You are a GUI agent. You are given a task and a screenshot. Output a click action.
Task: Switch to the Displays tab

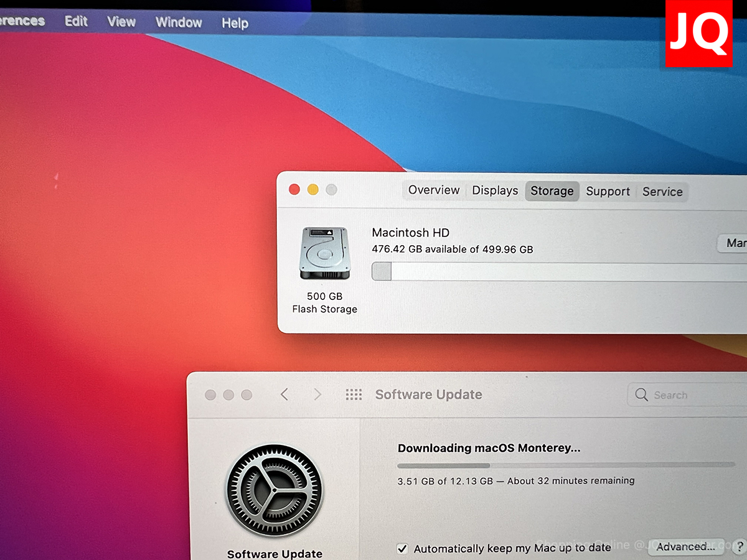(x=495, y=190)
